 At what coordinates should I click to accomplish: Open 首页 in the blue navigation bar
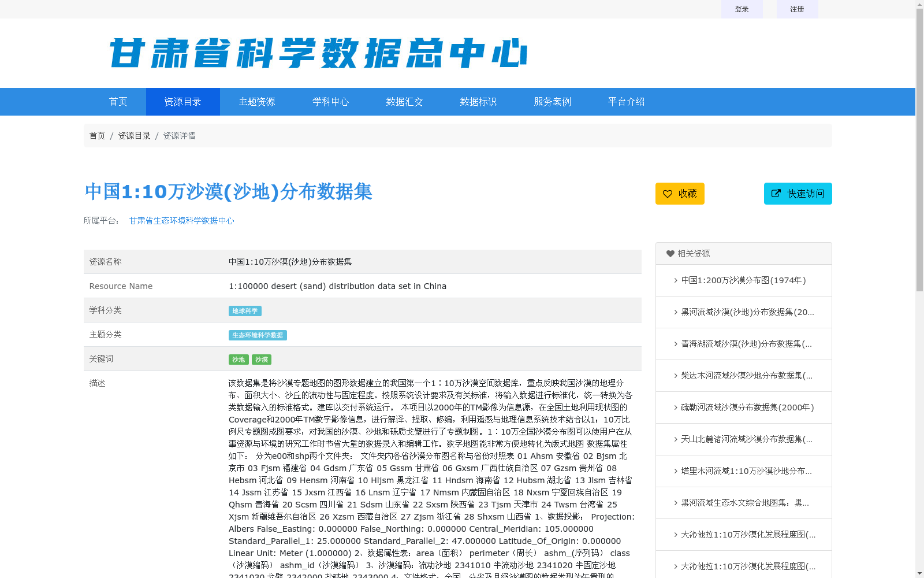pyautogui.click(x=118, y=102)
